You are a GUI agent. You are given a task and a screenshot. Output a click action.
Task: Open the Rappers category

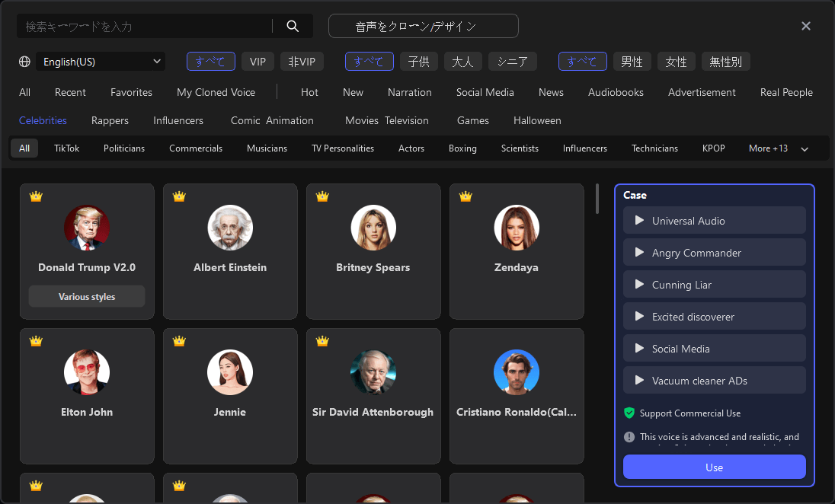pos(110,121)
